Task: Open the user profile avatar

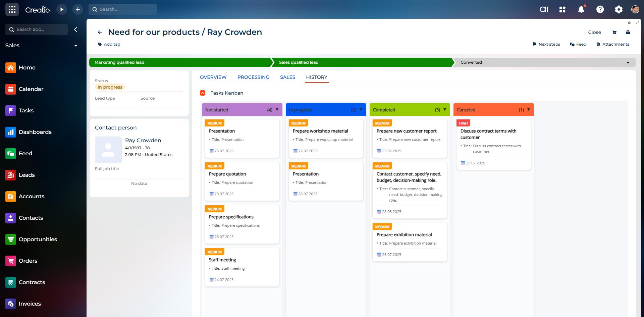Action: point(635,9)
